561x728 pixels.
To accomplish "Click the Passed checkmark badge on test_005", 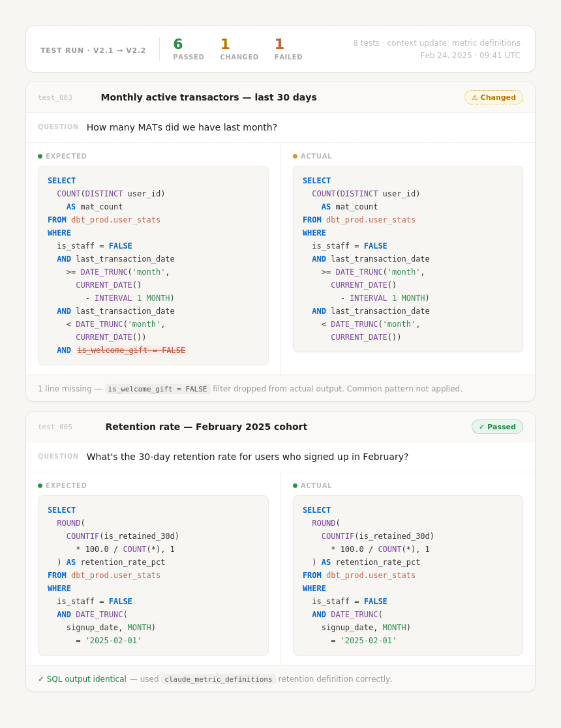I will pyautogui.click(x=497, y=427).
